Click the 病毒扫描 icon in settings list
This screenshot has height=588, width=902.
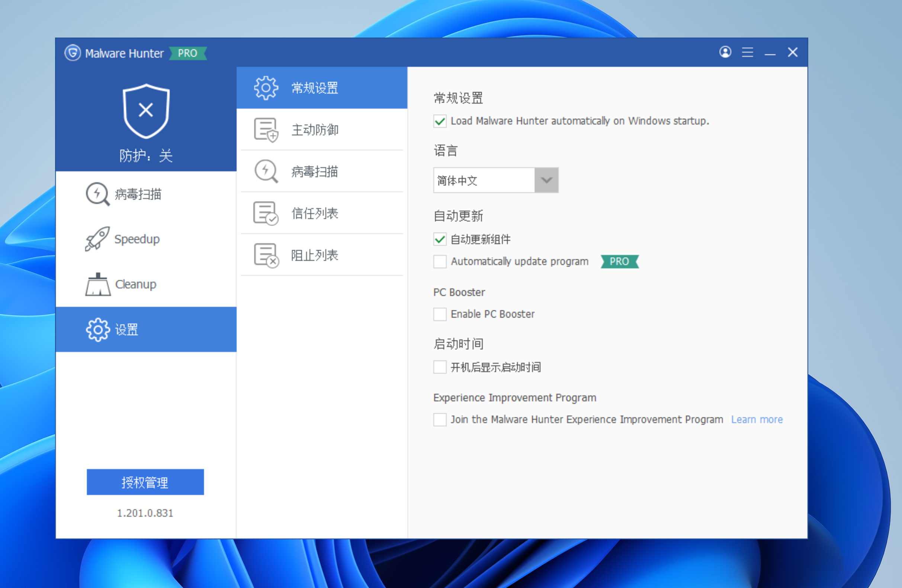pos(266,171)
